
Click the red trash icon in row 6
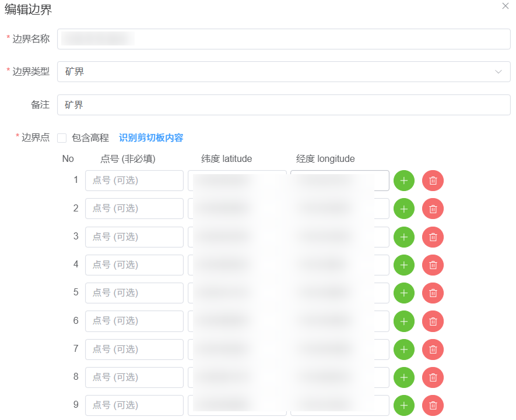click(433, 321)
